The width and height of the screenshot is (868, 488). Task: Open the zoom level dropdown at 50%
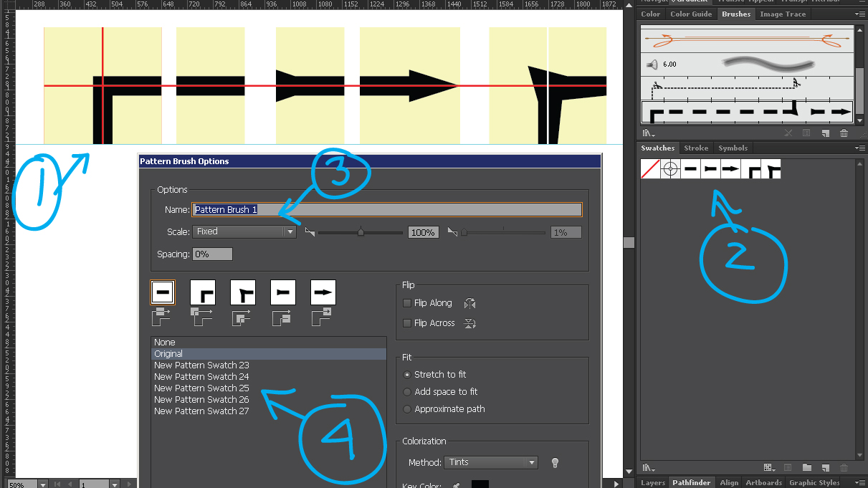[43, 484]
